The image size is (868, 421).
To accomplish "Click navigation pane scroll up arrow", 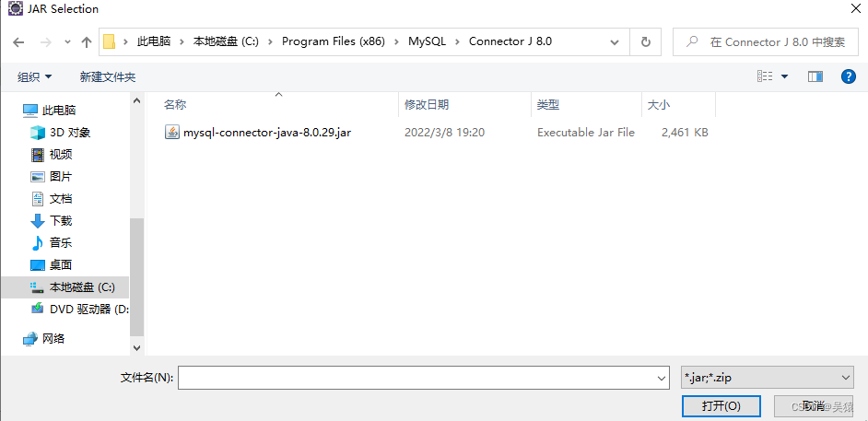I will tap(136, 100).
